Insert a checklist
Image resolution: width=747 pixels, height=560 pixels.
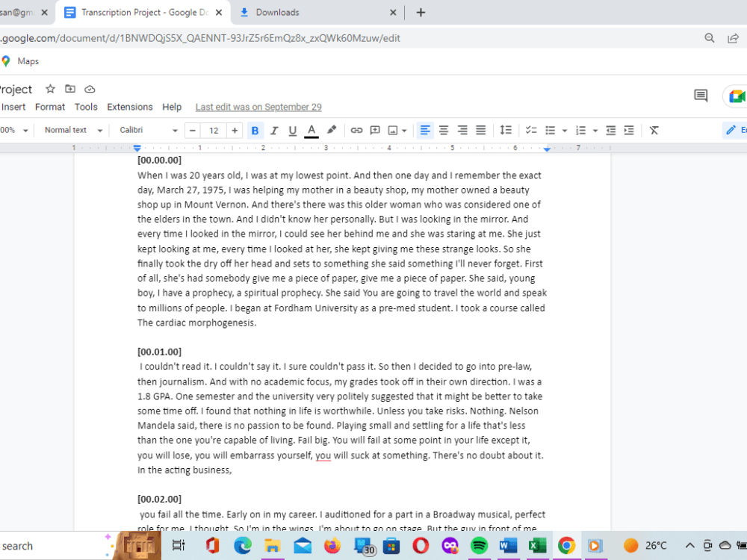pyautogui.click(x=530, y=131)
